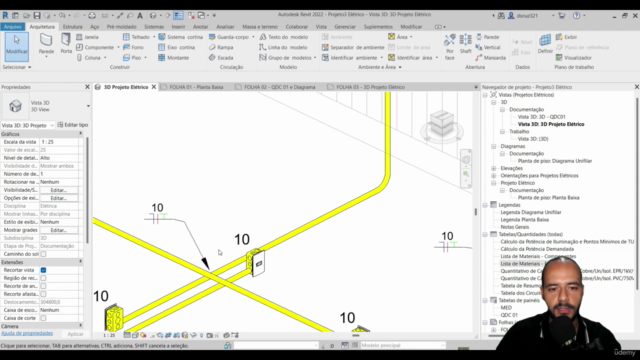Activate the Guarda-corpo railing tool
The height and width of the screenshot is (360, 640).
(229, 37)
